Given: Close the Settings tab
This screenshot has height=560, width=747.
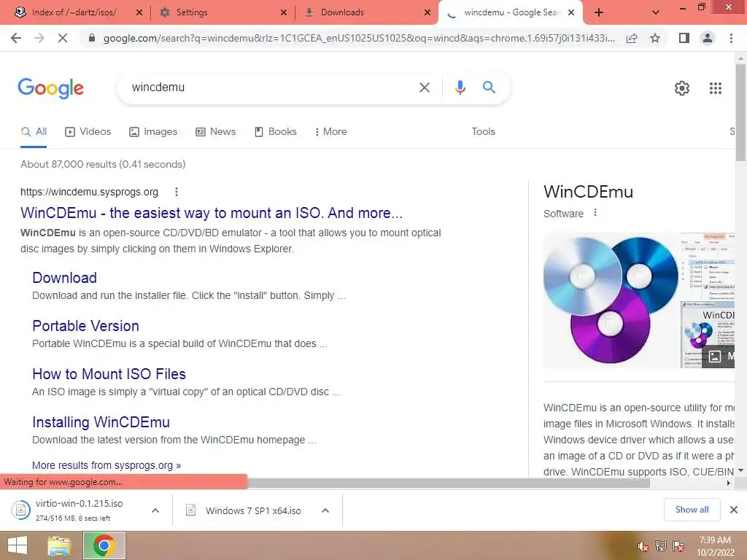Looking at the screenshot, I should coord(284,12).
